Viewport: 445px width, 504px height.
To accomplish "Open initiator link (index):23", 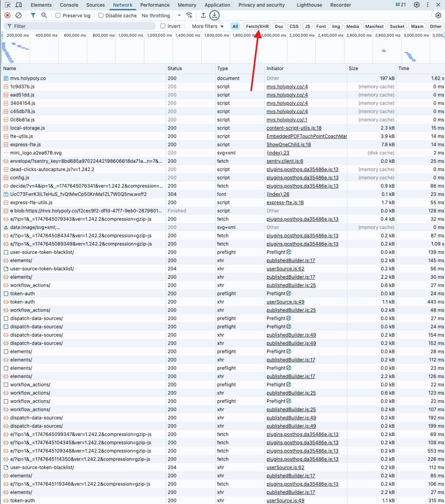I will pos(278,153).
